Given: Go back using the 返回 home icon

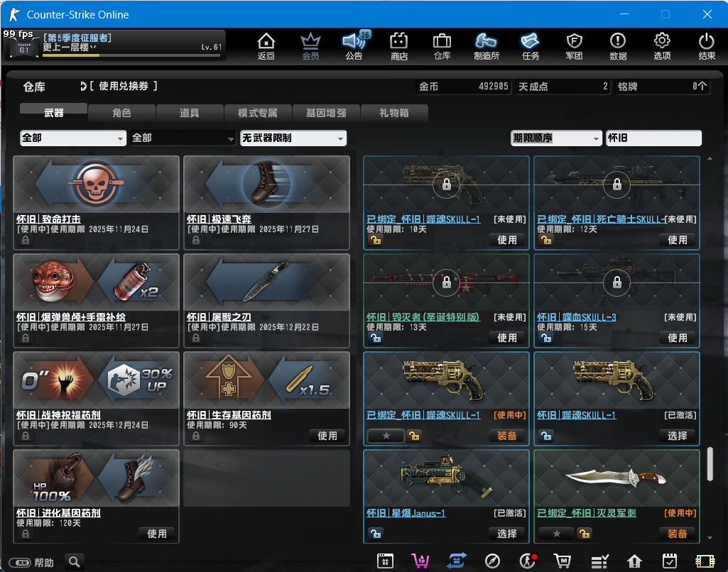Looking at the screenshot, I should [266, 46].
